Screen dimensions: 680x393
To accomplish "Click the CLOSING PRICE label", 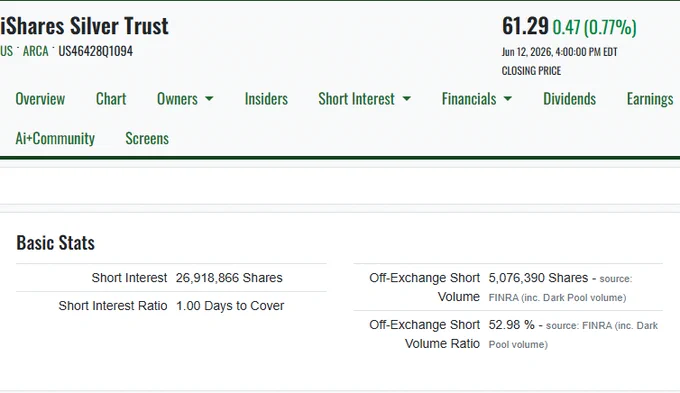I will 531,71.
